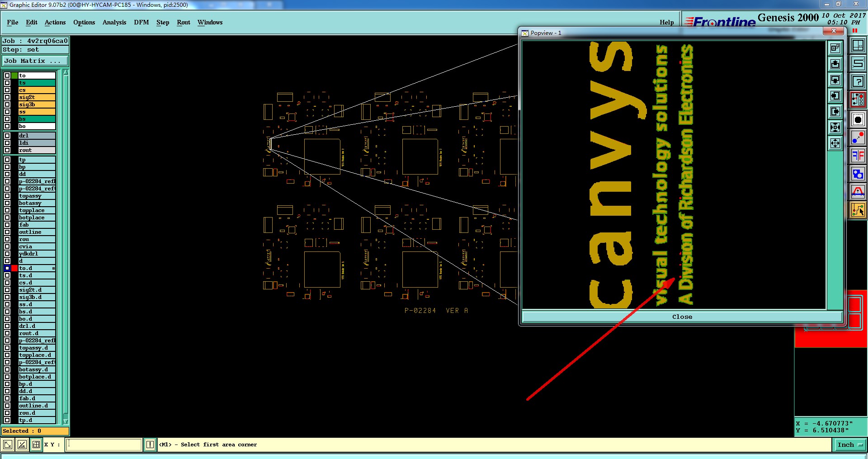Select the 'cvia' layer row

pyautogui.click(x=37, y=246)
